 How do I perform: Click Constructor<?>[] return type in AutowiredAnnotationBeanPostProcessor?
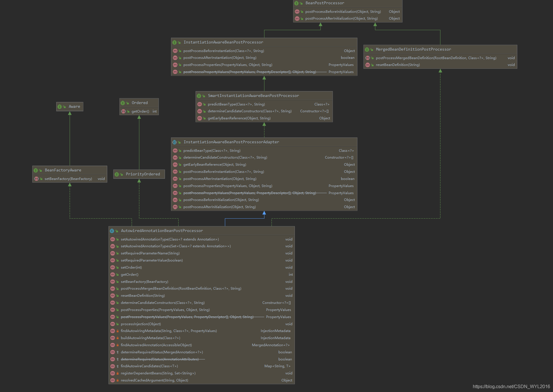[x=276, y=303]
